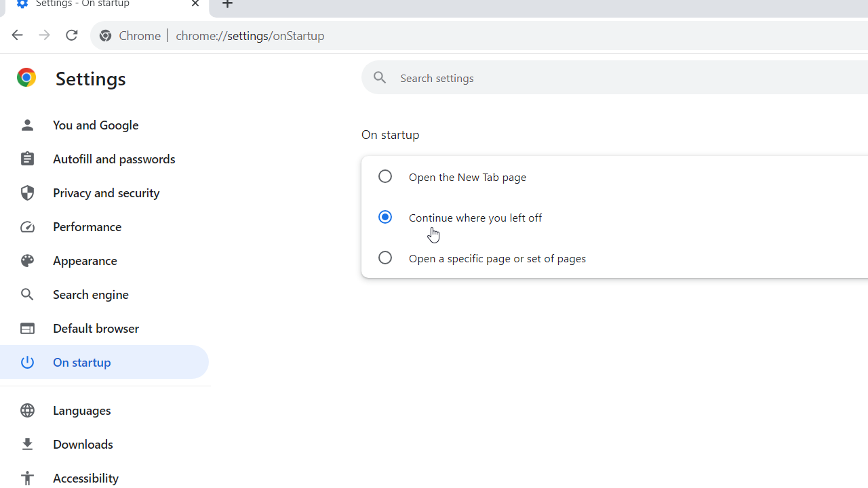Open Autofill and passwords section

tap(104, 159)
